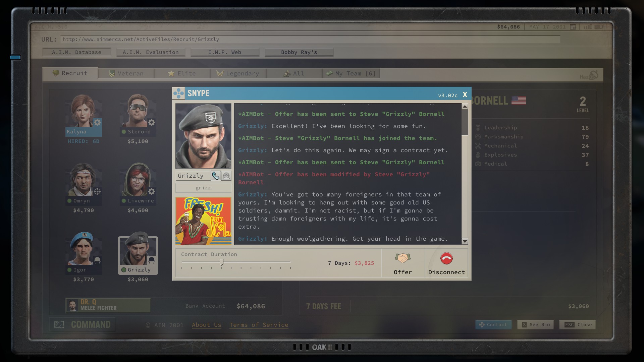Click the handshake Offer icon
Viewport: 644px width, 362px height.
(x=402, y=258)
